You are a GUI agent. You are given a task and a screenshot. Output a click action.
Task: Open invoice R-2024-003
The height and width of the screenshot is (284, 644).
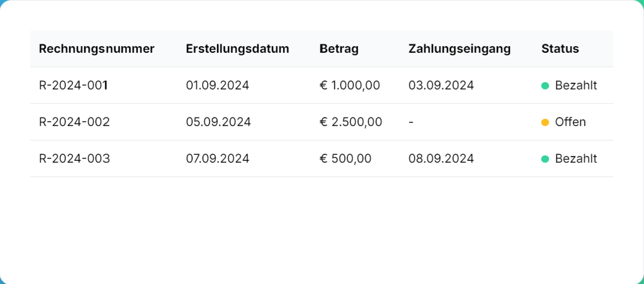tap(75, 159)
